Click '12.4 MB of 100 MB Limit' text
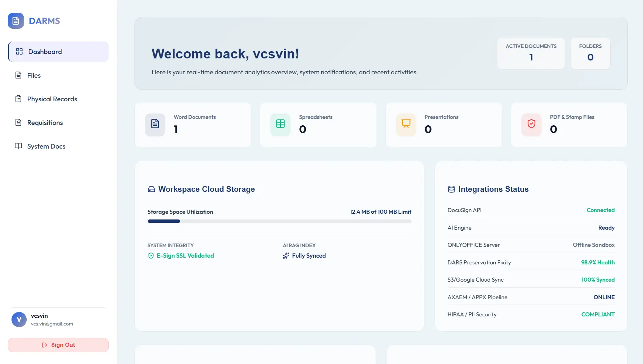The width and height of the screenshot is (643, 364). [380, 212]
